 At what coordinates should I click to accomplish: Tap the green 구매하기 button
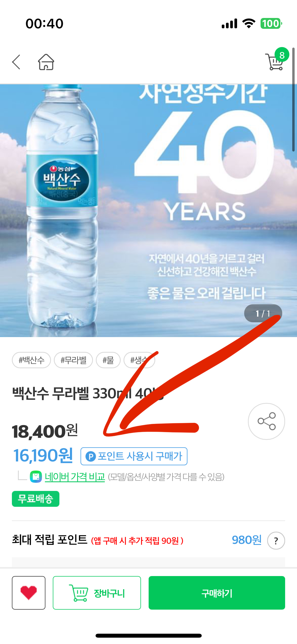coord(217,593)
